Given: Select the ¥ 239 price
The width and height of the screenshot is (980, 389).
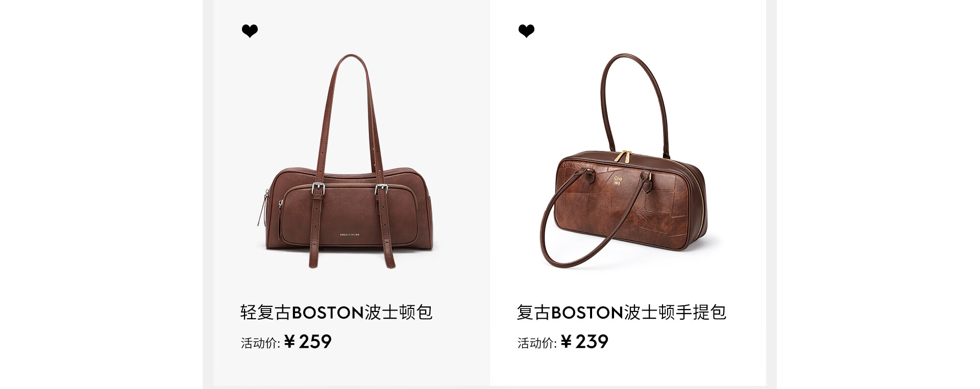Looking at the screenshot, I should [584, 342].
